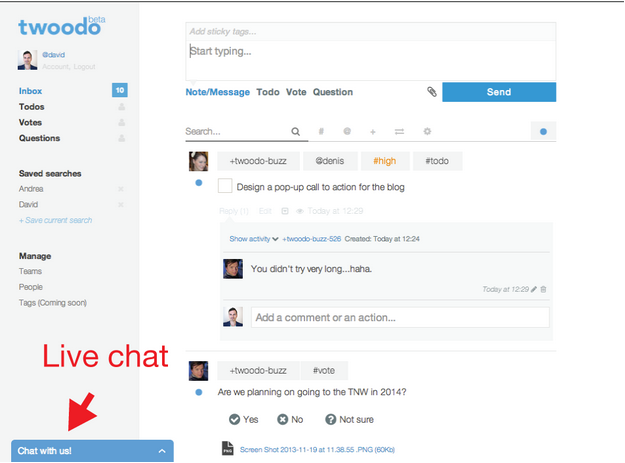Viewport: 625px width, 463px height.
Task: Expand the 'Chat with us!' widget
Action: [x=92, y=451]
